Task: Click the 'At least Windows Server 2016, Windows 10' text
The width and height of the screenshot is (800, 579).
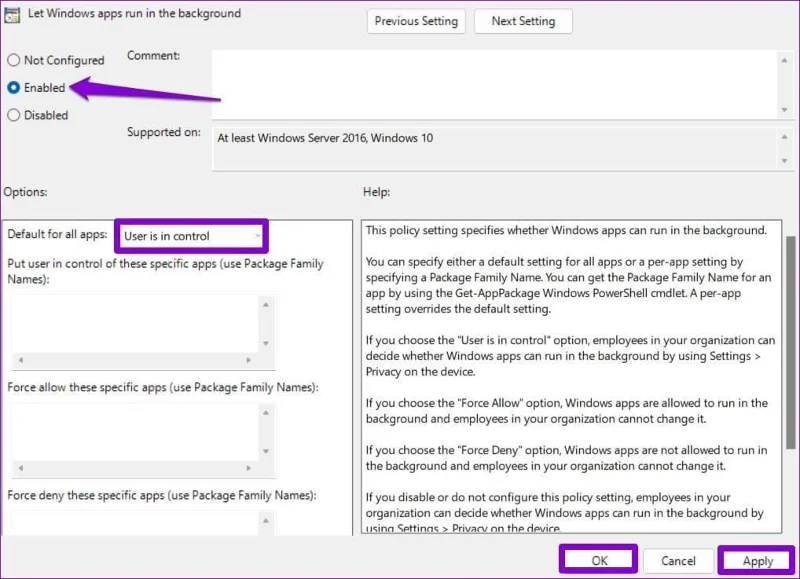Action: coord(325,138)
